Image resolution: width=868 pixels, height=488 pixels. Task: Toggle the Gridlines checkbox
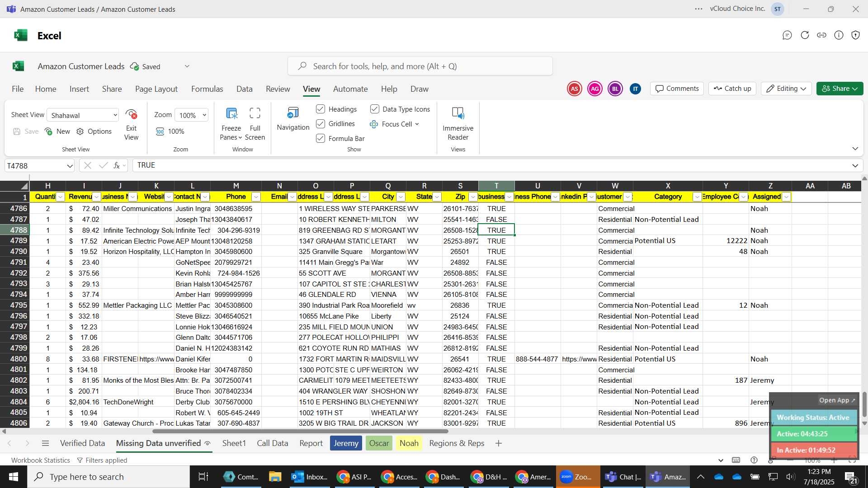tap(321, 124)
